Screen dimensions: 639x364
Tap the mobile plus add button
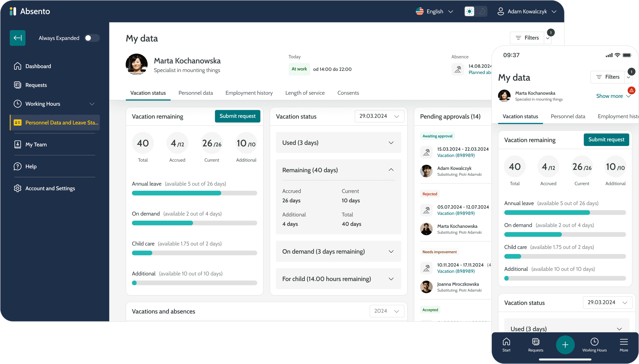pos(565,345)
